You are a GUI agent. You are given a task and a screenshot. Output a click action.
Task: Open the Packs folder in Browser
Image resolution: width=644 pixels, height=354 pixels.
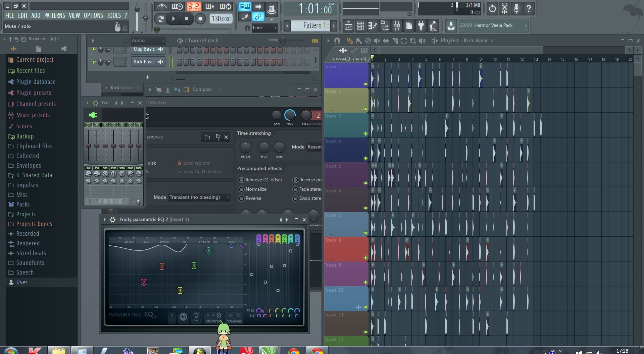pyautogui.click(x=23, y=204)
